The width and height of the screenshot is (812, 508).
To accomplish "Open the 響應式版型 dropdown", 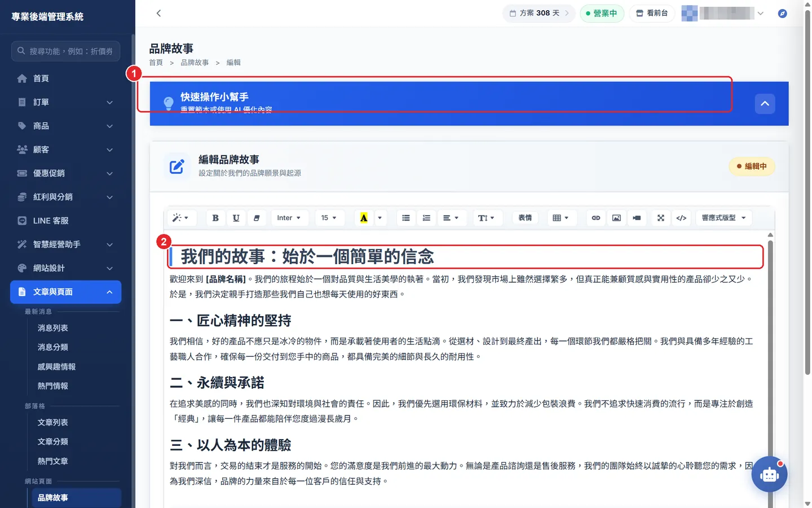I will (x=724, y=218).
